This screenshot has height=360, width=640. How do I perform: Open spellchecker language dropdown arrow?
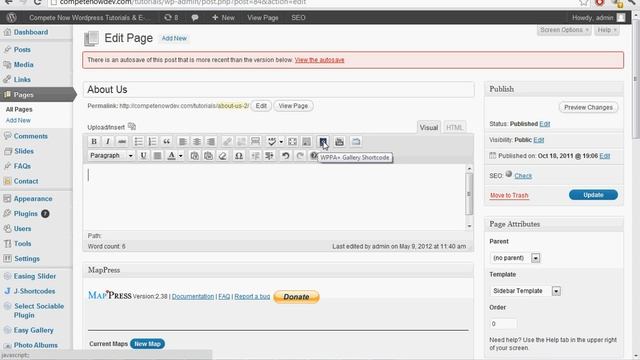pos(281,142)
